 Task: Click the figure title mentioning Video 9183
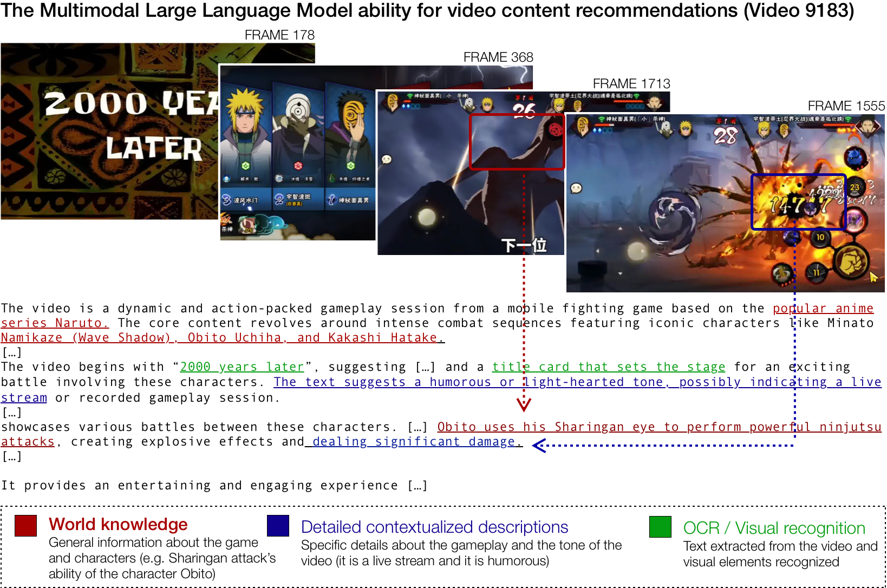pos(427,11)
